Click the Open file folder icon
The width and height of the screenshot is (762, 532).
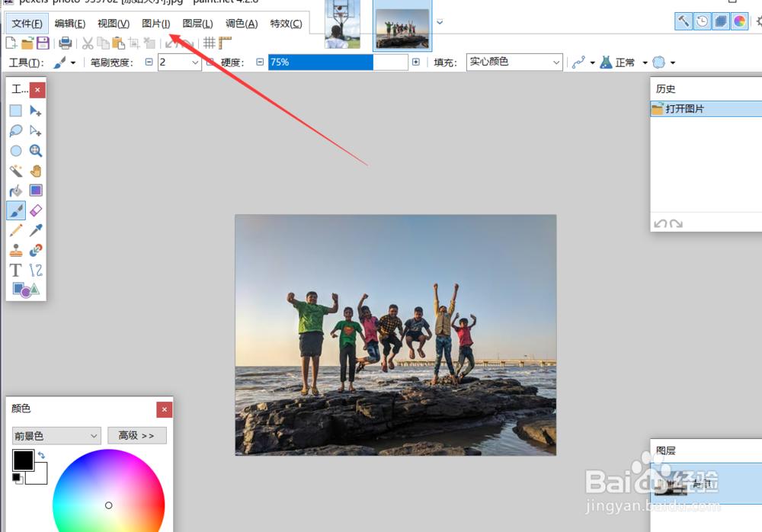click(27, 43)
